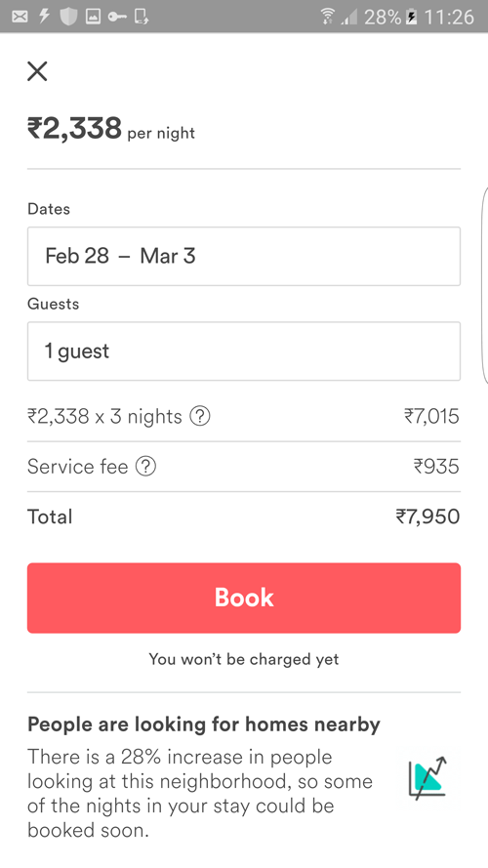Tap the image notification icon
488x868 pixels.
[93, 17]
